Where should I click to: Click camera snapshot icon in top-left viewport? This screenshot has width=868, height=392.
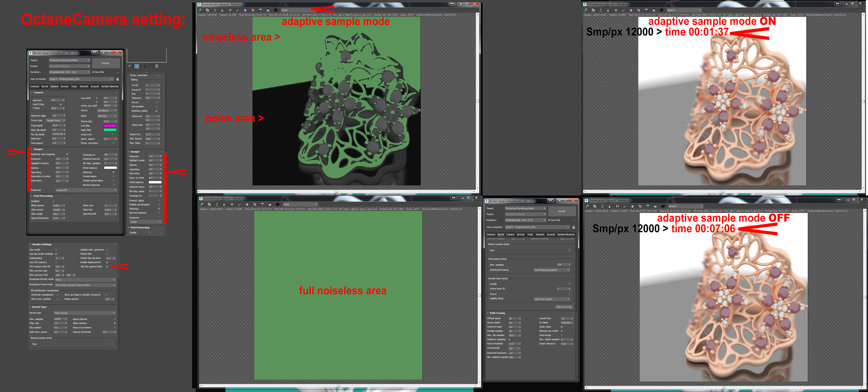(x=276, y=10)
